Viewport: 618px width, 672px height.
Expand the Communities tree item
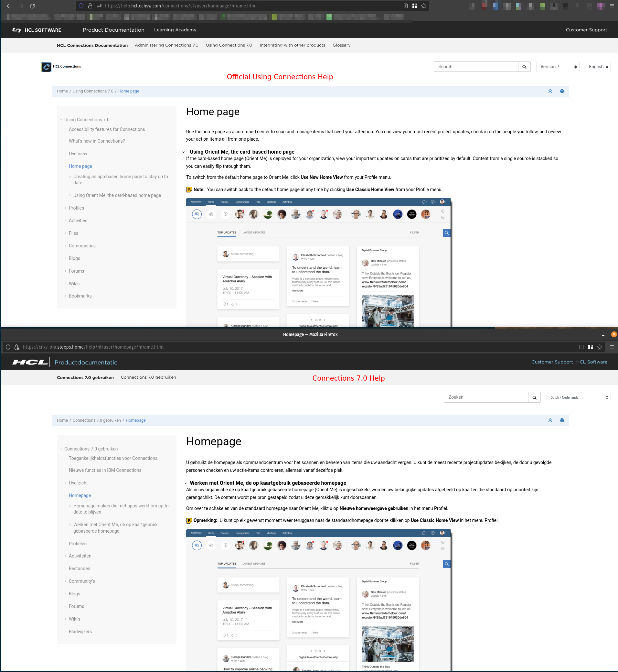(x=66, y=246)
